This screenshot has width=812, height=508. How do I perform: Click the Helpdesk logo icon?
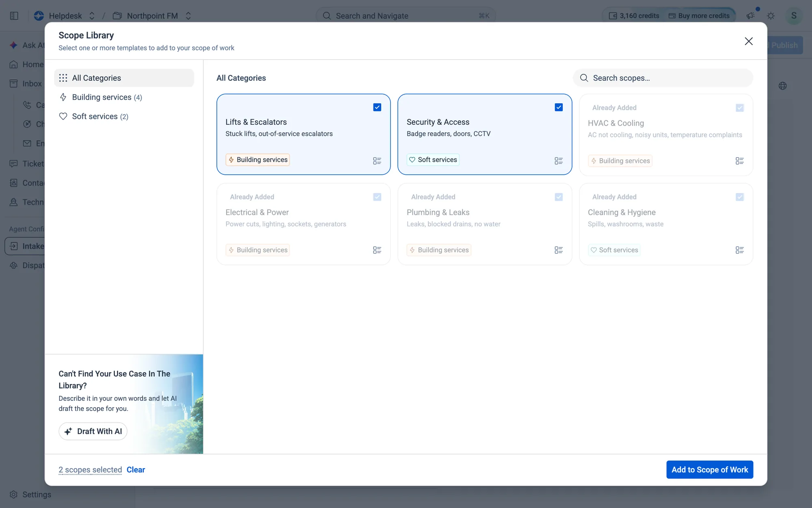point(39,16)
